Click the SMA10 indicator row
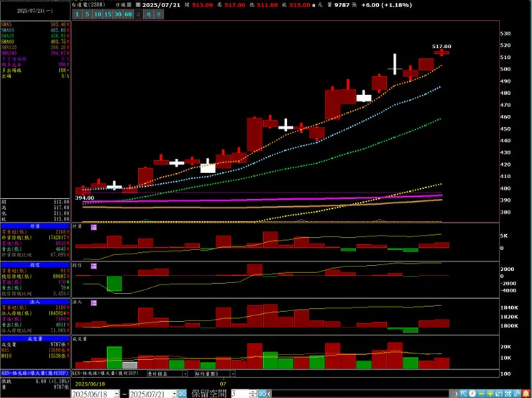Image resolution: width=532 pixels, height=398 pixels. (x=35, y=30)
